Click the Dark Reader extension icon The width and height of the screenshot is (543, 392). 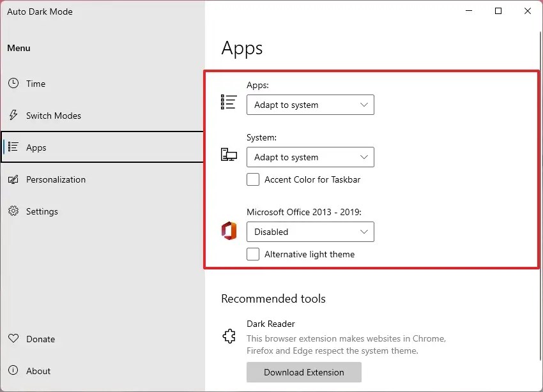pyautogui.click(x=229, y=335)
